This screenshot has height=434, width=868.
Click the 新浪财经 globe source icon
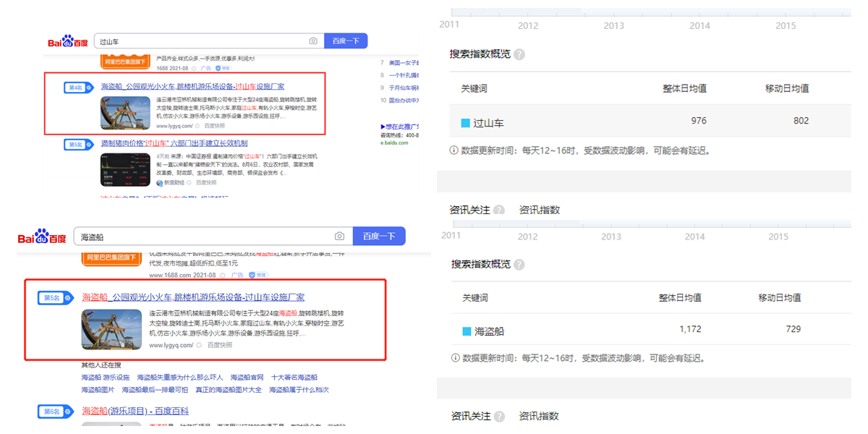pyautogui.click(x=160, y=183)
